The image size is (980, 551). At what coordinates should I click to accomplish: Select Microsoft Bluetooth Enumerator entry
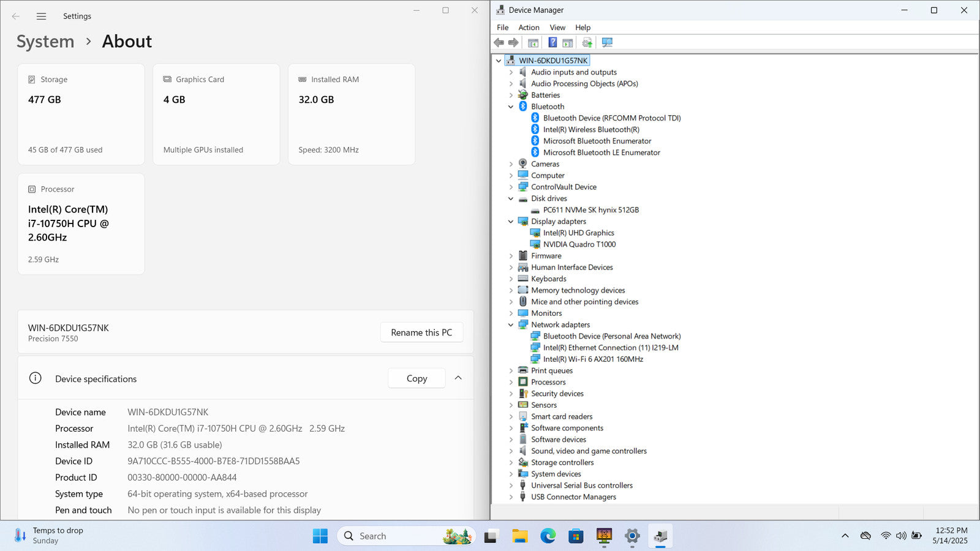(597, 141)
